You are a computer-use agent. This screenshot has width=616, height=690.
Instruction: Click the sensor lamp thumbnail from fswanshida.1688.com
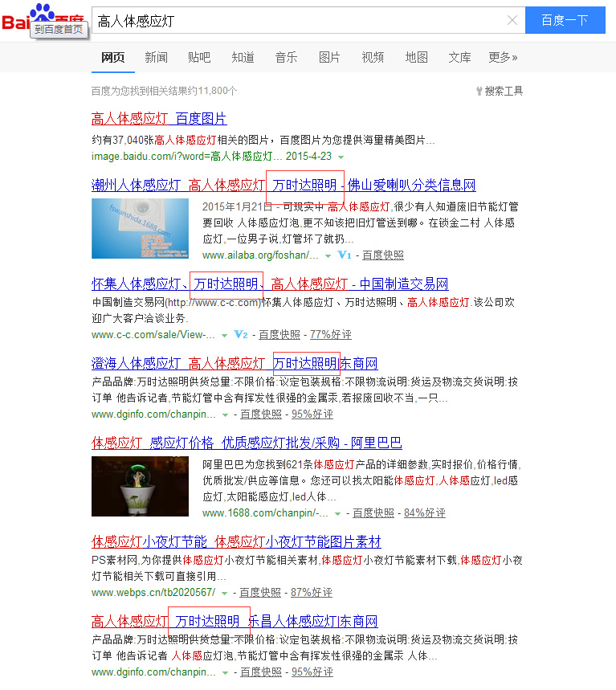point(140,228)
